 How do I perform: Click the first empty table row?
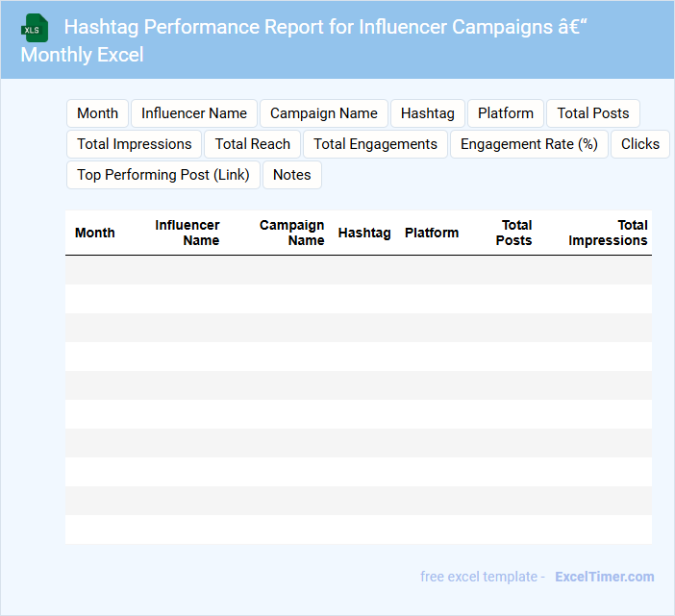pos(358,270)
